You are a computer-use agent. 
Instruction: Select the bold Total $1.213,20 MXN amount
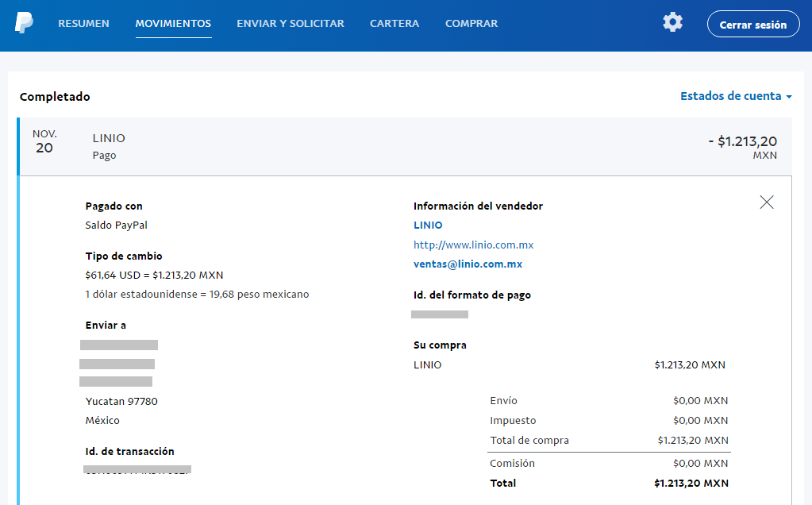691,484
